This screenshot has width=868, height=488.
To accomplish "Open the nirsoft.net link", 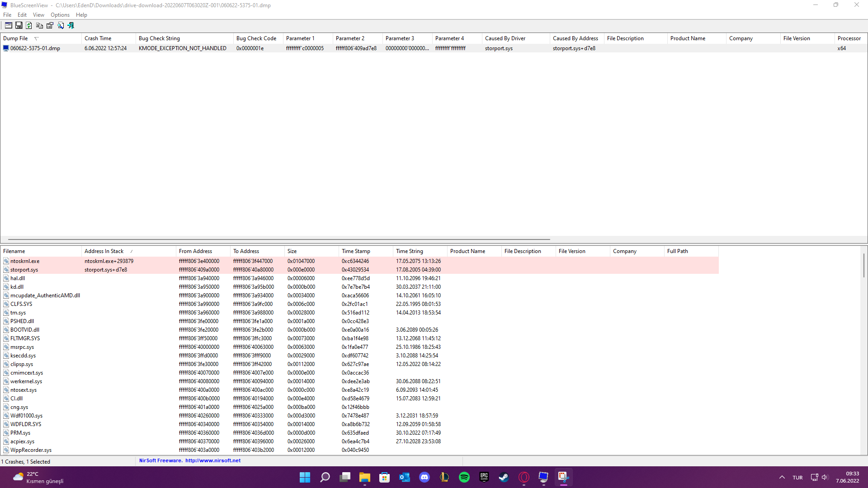I will [212, 460].
